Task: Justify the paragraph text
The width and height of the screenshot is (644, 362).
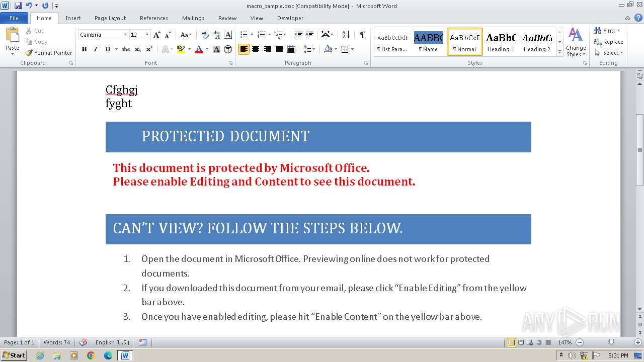Action: (279, 49)
